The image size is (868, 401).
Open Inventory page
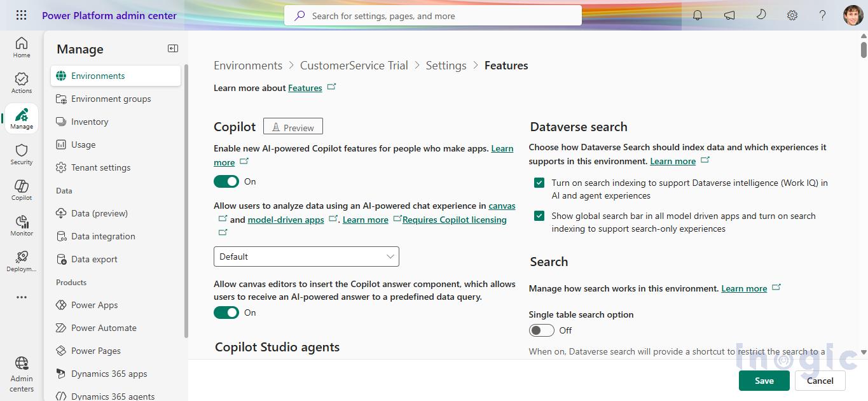(x=116, y=122)
